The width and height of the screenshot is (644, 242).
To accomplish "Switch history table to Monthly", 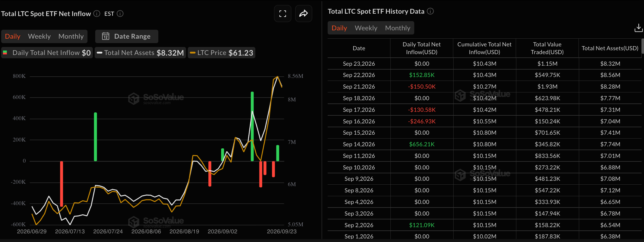I will coord(398,28).
